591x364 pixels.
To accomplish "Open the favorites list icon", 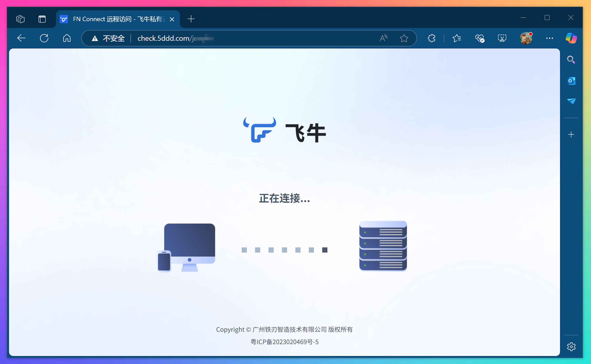I will click(457, 38).
